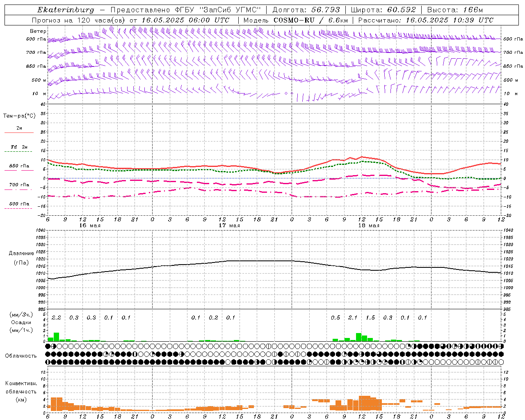Click the 'Высота: 166м' elevation text
The width and height of the screenshot is (525, 420).
455,10
